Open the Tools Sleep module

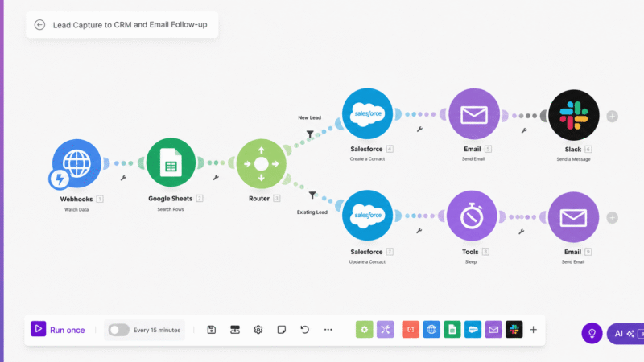coord(472,216)
